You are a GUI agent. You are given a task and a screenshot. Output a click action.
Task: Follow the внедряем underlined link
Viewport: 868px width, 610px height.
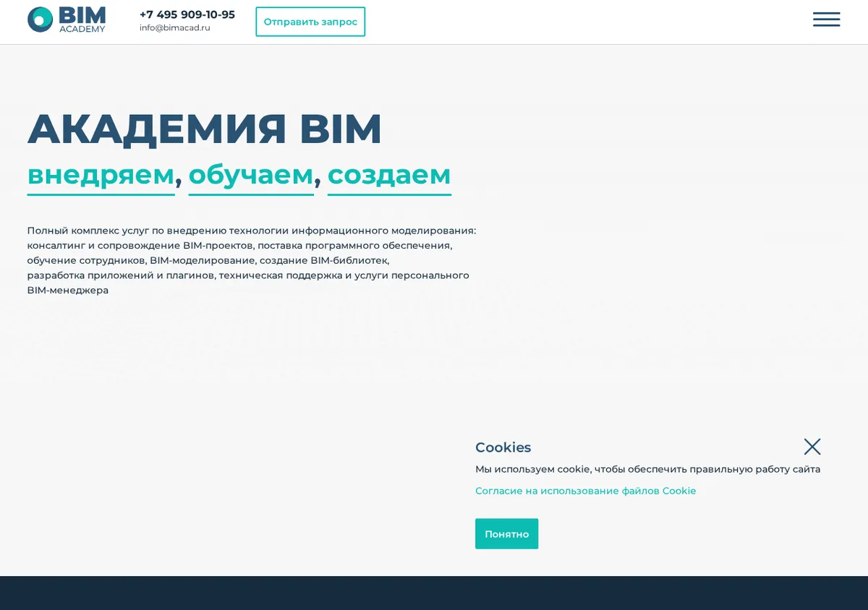tap(101, 176)
